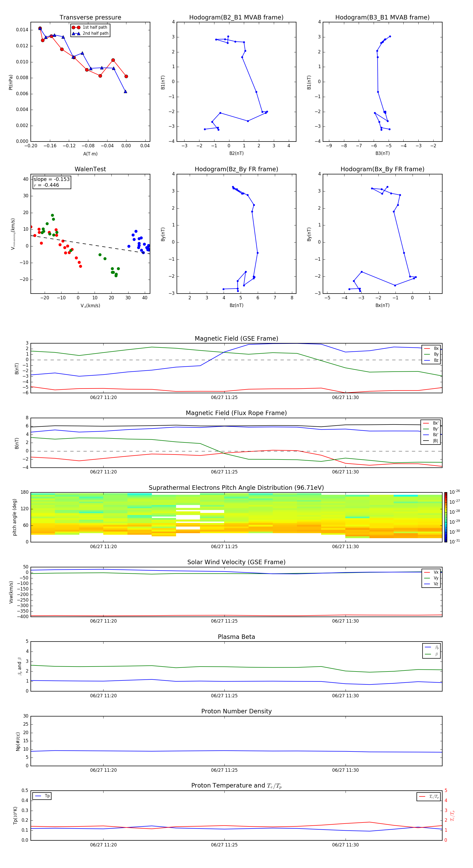Click 'Vy' in the solar wind legend
The height and width of the screenshot is (868, 473).
coord(431,578)
